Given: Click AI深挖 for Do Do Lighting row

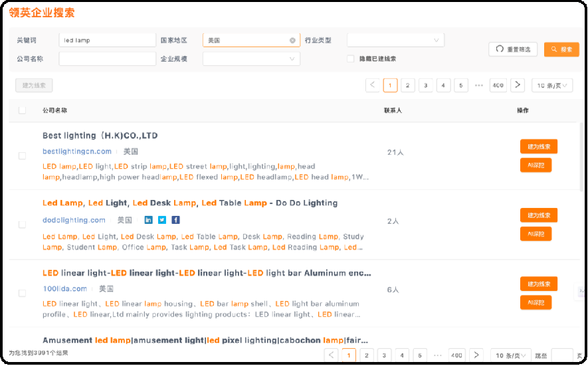Looking at the screenshot, I should (536, 234).
